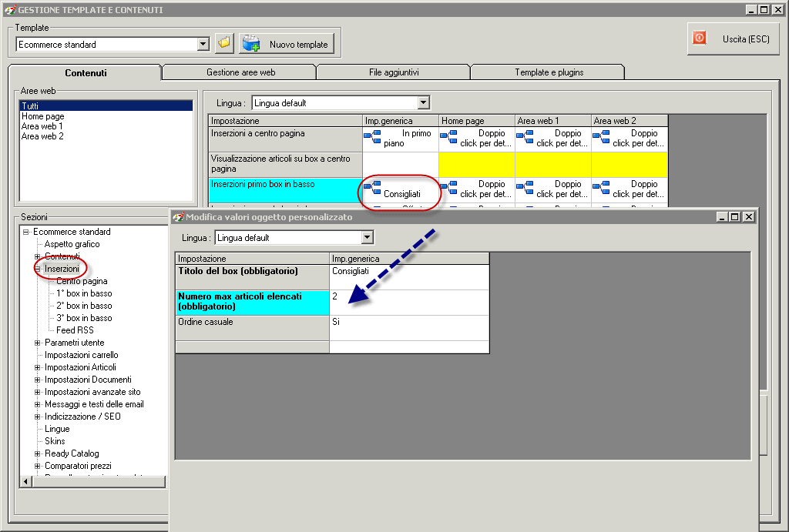This screenshot has width=789, height=532.
Task: Close the Modifica valori oggetto personalizzato dialog
Action: 749,216
